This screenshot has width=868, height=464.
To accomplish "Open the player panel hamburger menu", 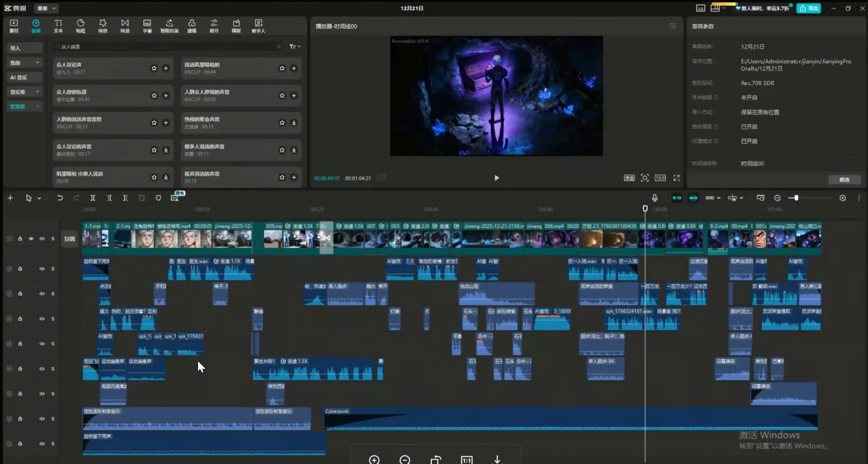I will pos(673,26).
